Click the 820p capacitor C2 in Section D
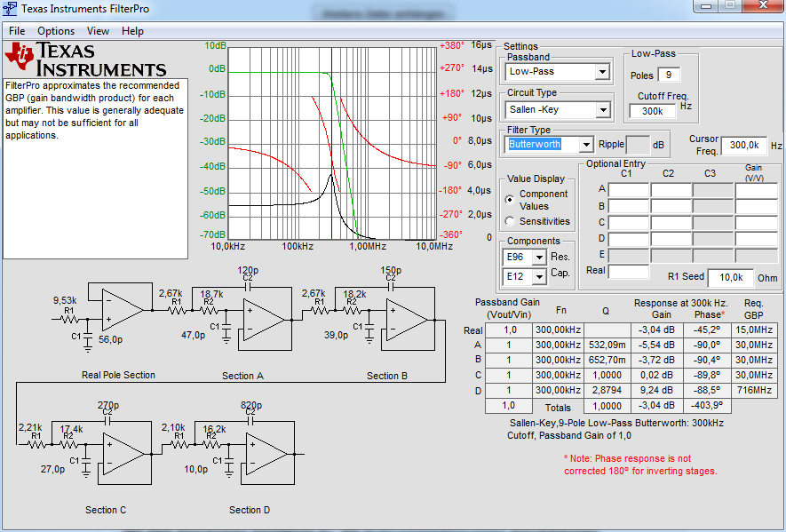The image size is (786, 532). click(x=251, y=422)
